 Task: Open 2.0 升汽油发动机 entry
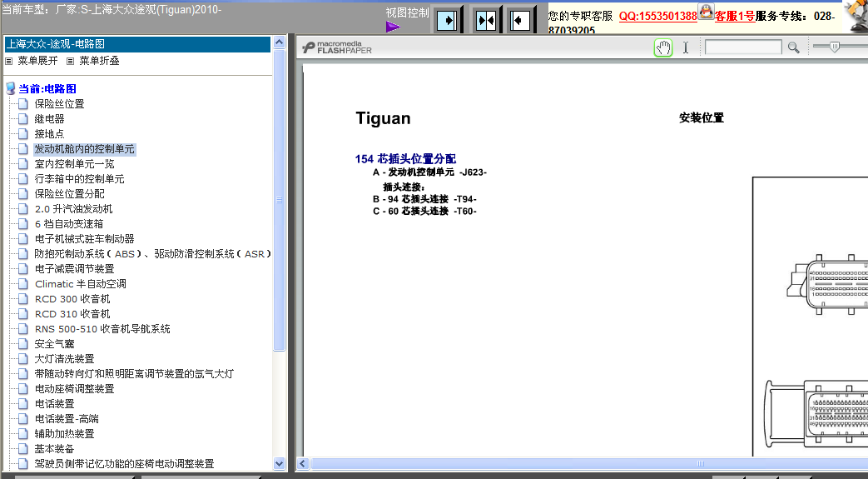point(73,208)
